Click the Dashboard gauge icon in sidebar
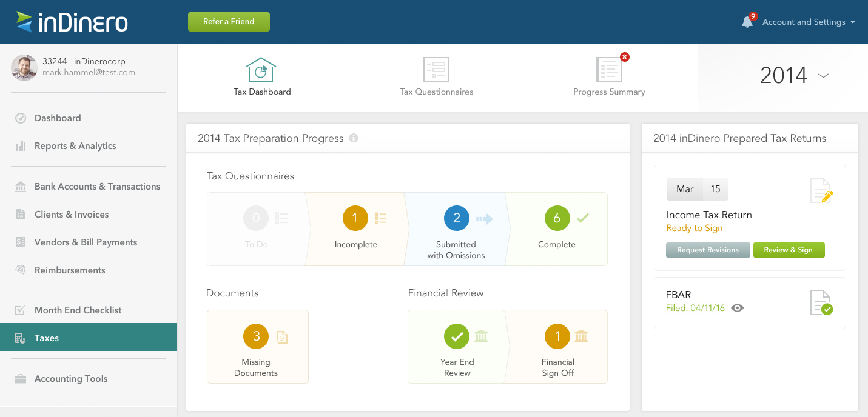The height and width of the screenshot is (417, 868). click(21, 118)
